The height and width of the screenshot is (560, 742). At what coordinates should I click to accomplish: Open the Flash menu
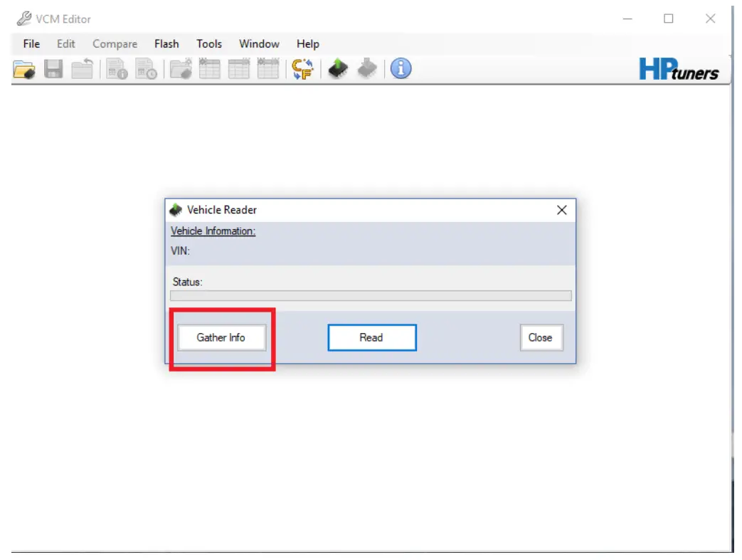tap(166, 44)
